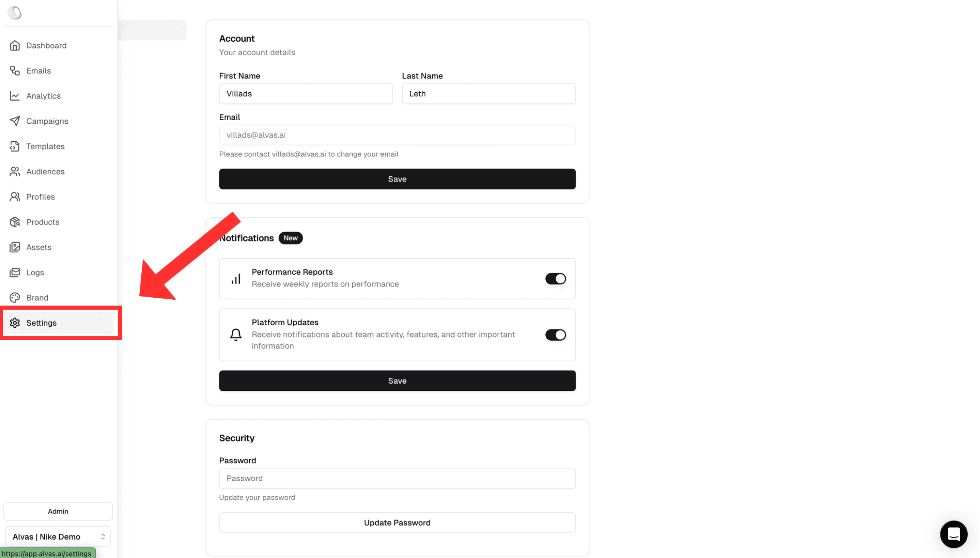This screenshot has height=558, width=980.
Task: Open the Admin account menu
Action: click(x=58, y=511)
